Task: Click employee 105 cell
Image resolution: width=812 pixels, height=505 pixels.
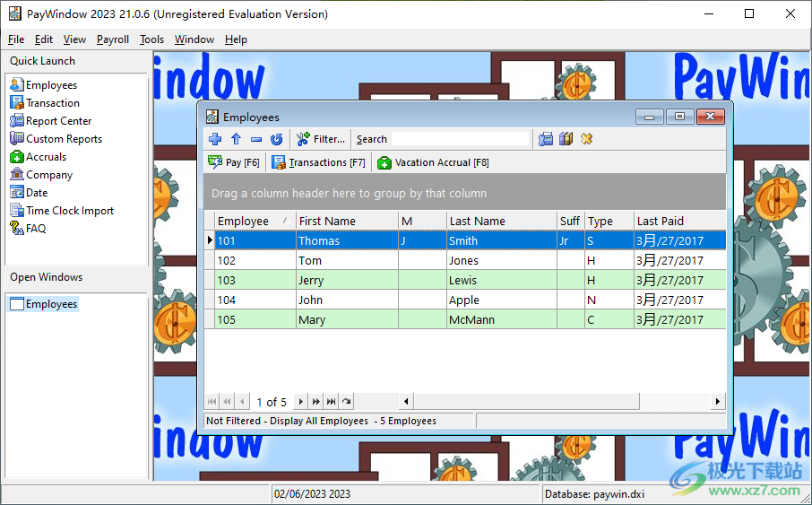Action: tap(255, 319)
